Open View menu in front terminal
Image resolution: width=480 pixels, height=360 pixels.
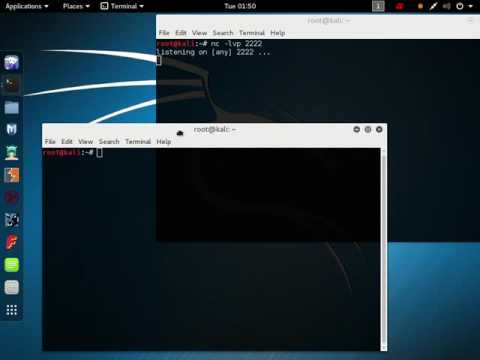[86, 142]
